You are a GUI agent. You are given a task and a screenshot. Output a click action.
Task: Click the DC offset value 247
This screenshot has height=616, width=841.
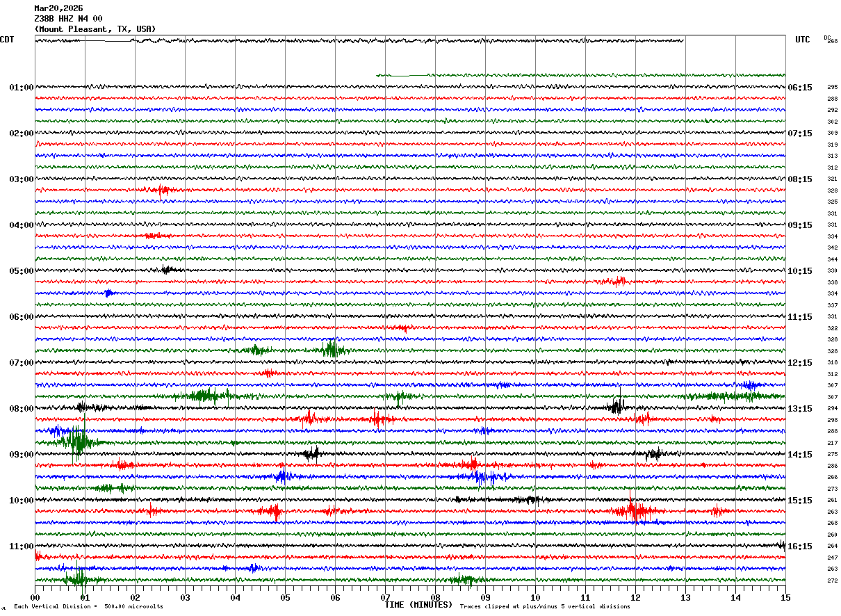point(832,558)
